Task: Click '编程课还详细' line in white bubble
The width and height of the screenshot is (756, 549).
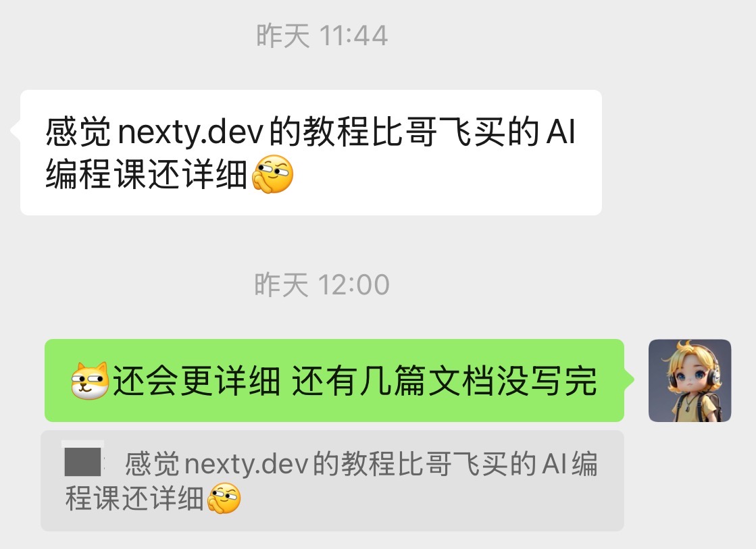Action: (147, 174)
